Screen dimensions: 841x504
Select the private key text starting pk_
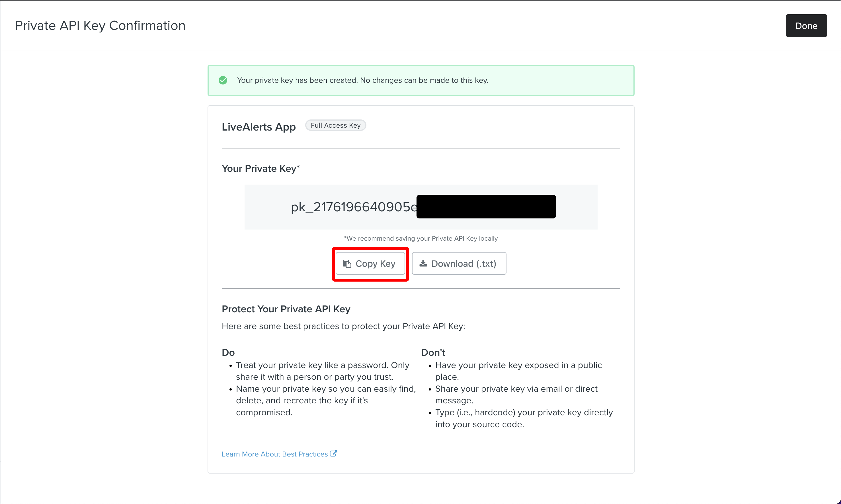click(x=354, y=207)
